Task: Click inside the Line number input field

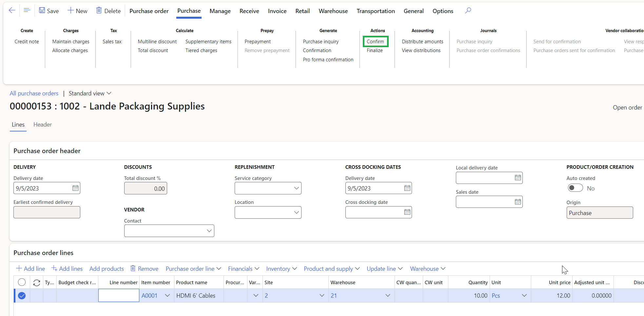Action: pyautogui.click(x=119, y=295)
